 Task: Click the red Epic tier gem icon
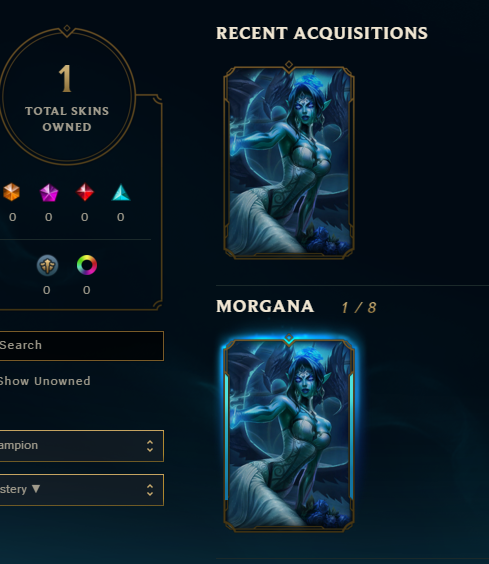[85, 192]
